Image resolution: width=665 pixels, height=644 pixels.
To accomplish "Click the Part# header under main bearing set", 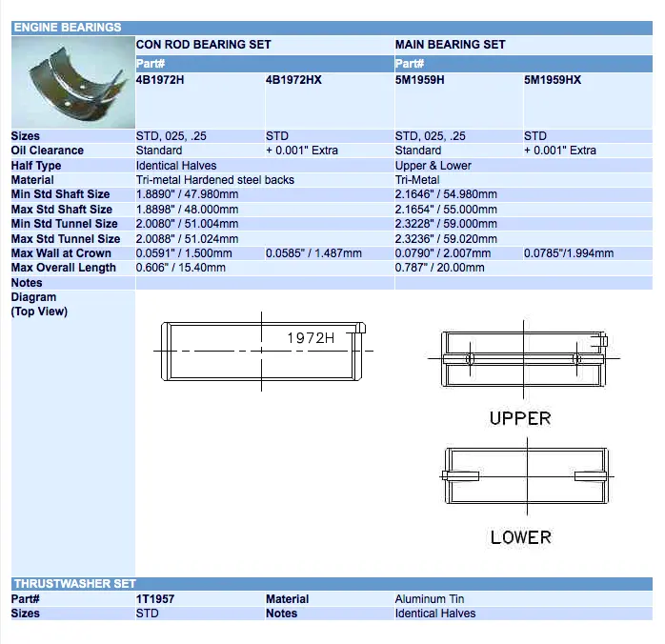I will pos(410,64).
